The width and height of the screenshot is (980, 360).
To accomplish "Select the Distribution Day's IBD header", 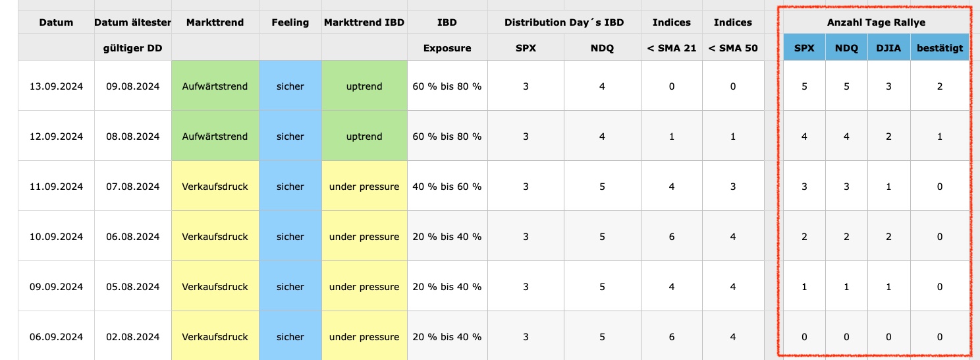I will point(564,22).
